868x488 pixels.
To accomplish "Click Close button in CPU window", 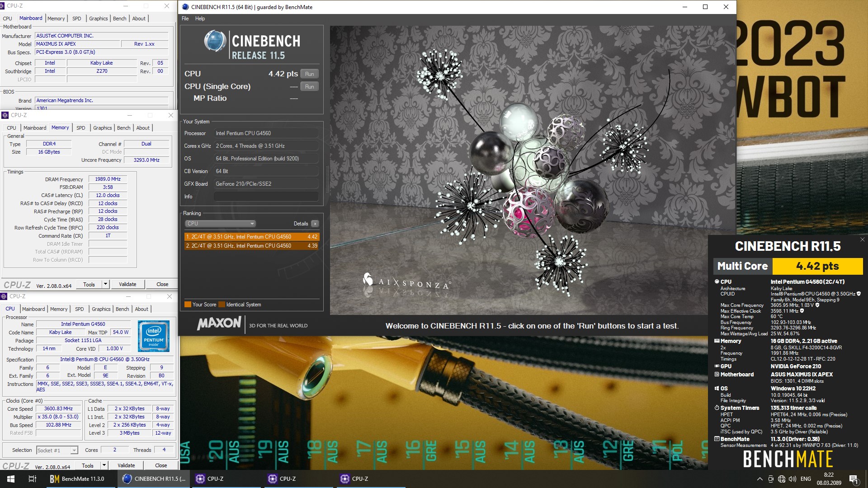I will pyautogui.click(x=161, y=465).
